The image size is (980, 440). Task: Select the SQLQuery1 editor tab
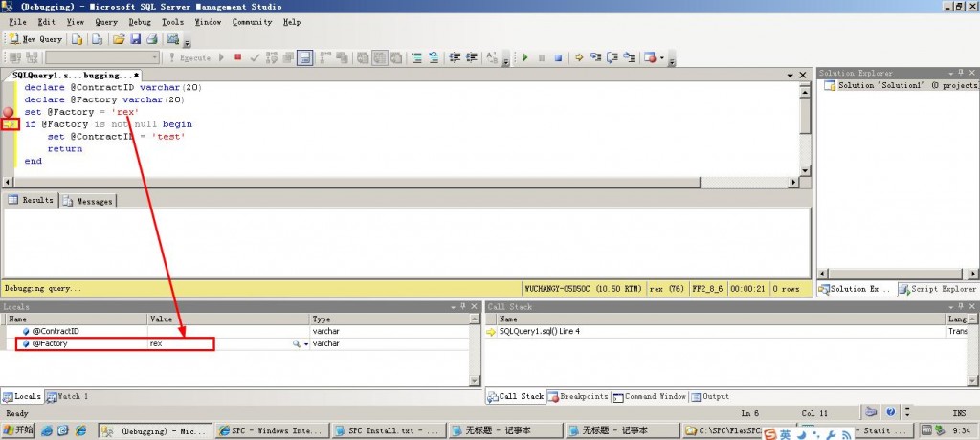pyautogui.click(x=75, y=75)
